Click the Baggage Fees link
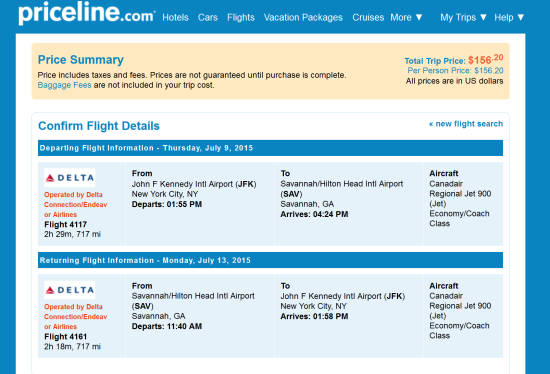 tap(65, 85)
